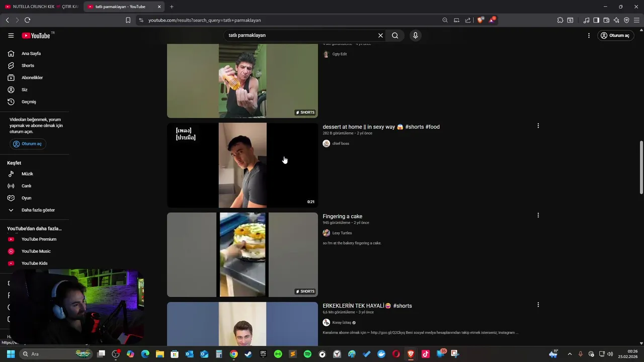Open Müzik under Keşfet
This screenshot has height=362, width=644.
(x=27, y=174)
